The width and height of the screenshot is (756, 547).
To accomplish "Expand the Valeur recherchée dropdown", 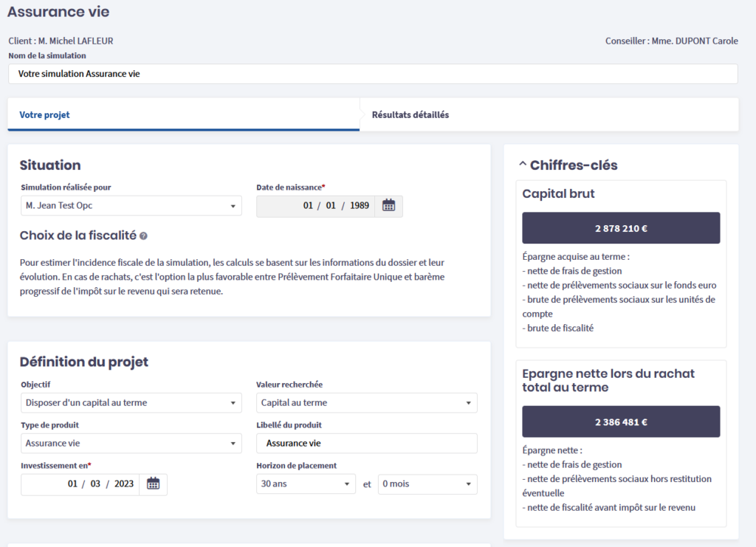I will tap(366, 403).
